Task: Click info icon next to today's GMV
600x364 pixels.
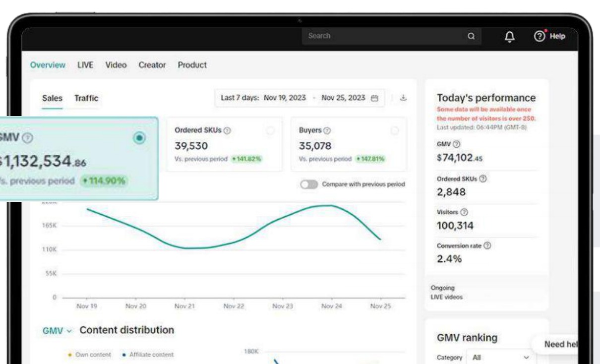Action: (x=456, y=144)
